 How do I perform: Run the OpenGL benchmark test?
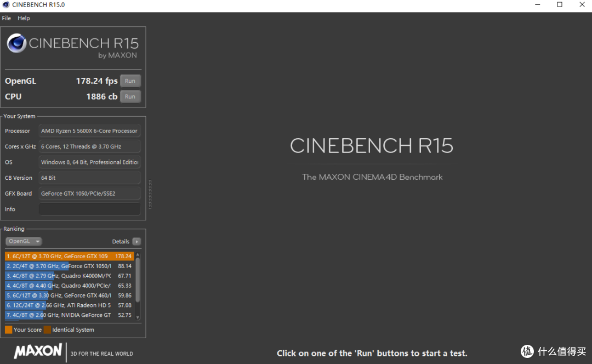pyautogui.click(x=130, y=81)
